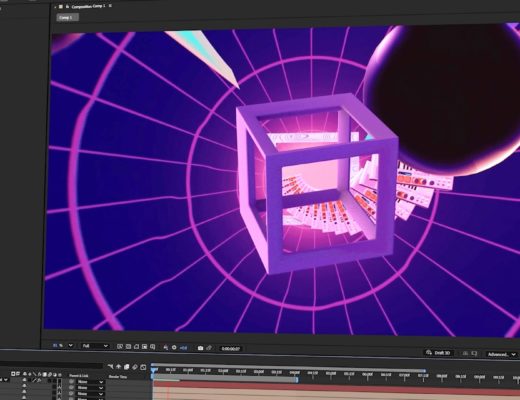Screen dimensions: 520x400
Task: Click the reset exposure icon
Action: tap(174, 347)
